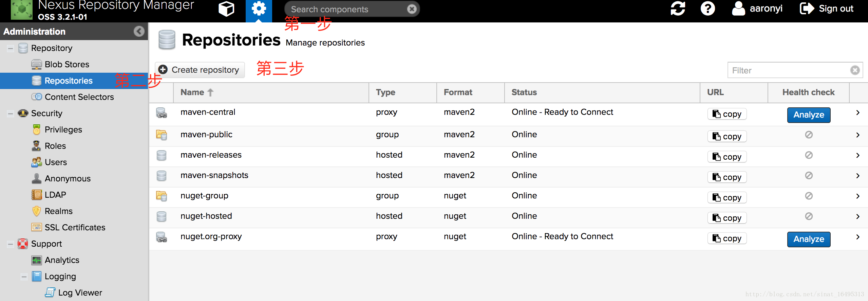Viewport: 868px width, 301px height.
Task: Click the refresh icon in header
Action: [x=678, y=8]
